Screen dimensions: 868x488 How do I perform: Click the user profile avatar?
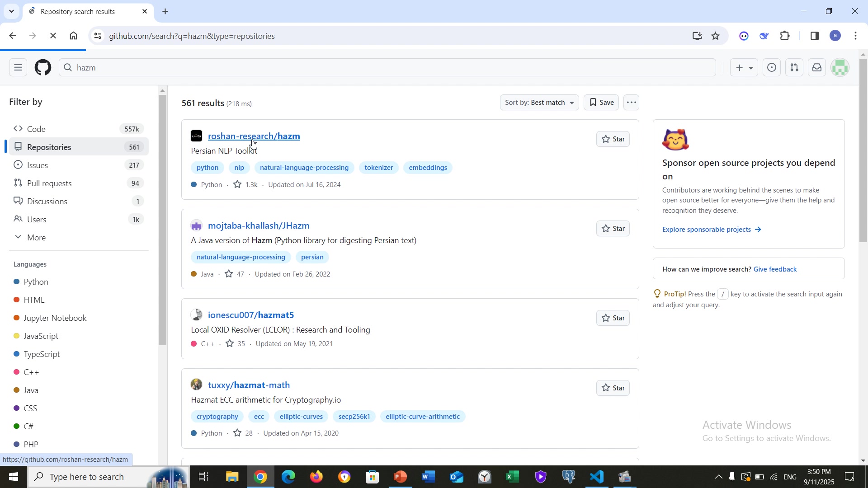coord(840,68)
